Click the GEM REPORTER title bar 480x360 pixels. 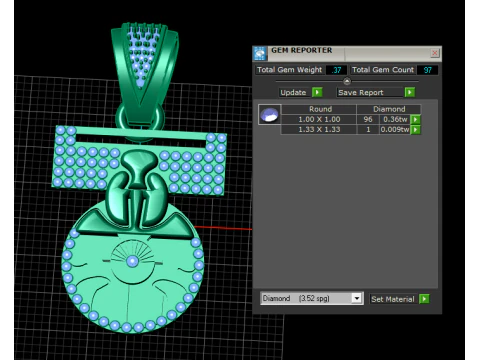[x=347, y=53]
